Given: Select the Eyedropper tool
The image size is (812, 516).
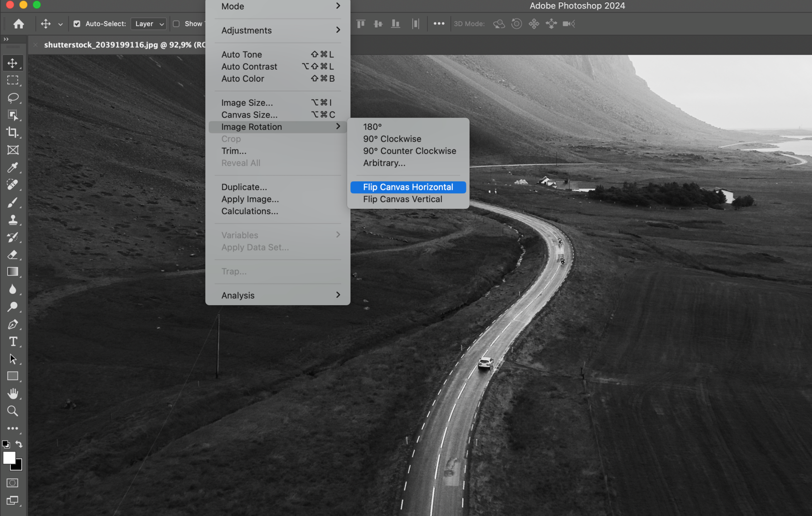Looking at the screenshot, I should pyautogui.click(x=13, y=168).
